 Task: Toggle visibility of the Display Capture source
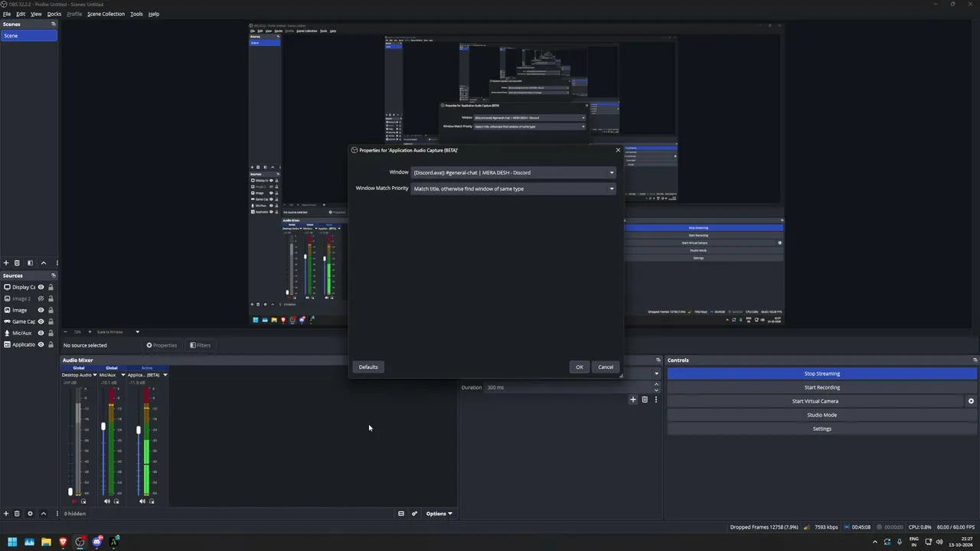(41, 287)
